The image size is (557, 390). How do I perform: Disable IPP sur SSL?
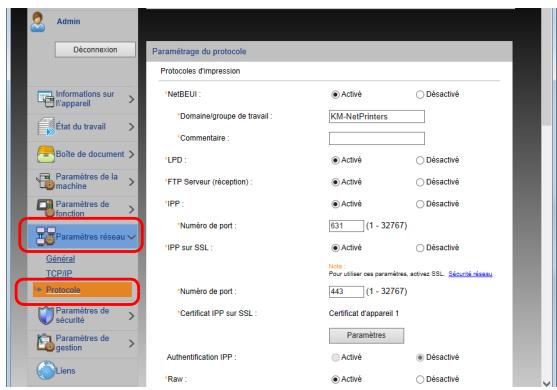[420, 248]
